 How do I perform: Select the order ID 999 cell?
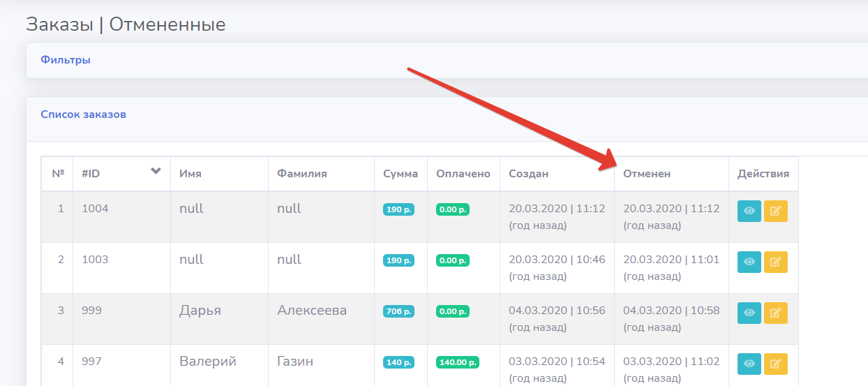[91, 311]
